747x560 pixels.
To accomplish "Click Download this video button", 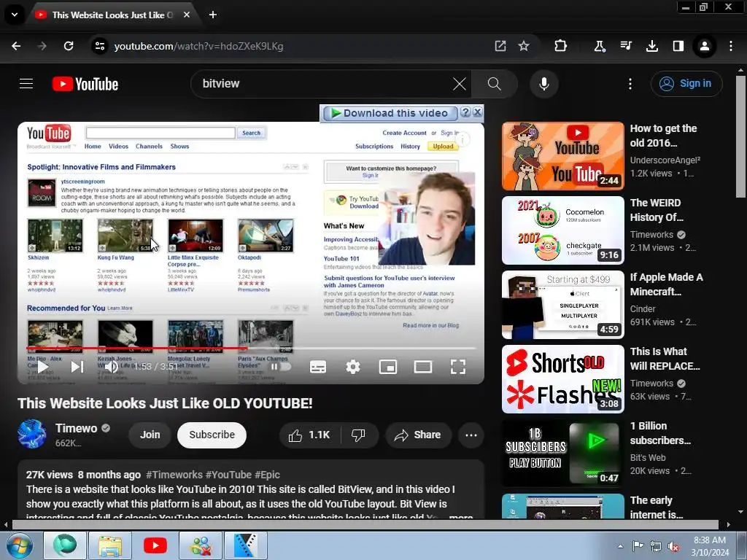I will [x=390, y=113].
